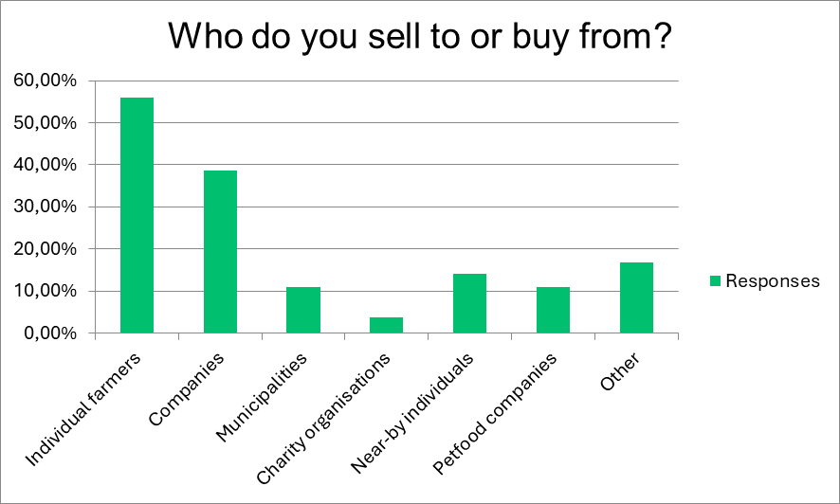
Task: Select the 30,00% vertical axis label
Action: pyautogui.click(x=46, y=207)
